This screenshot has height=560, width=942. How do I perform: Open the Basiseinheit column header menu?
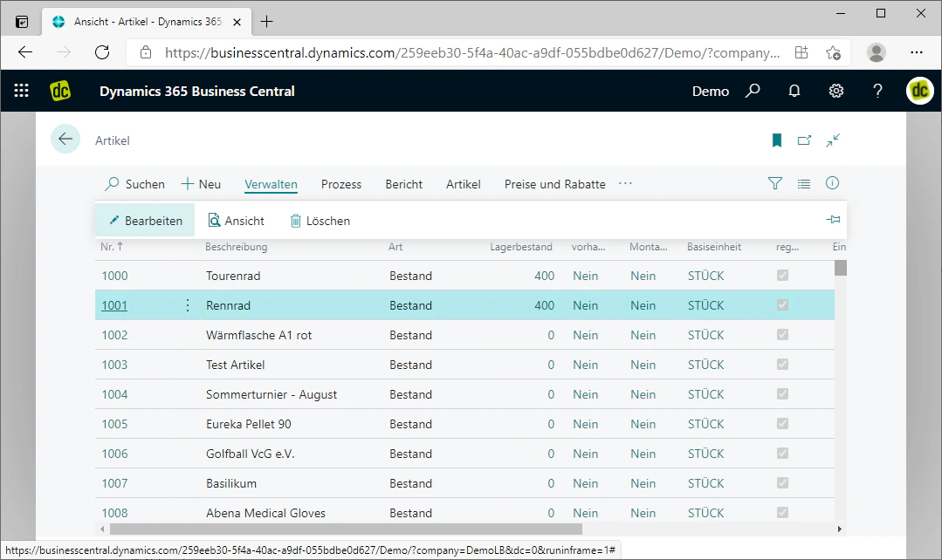click(714, 247)
